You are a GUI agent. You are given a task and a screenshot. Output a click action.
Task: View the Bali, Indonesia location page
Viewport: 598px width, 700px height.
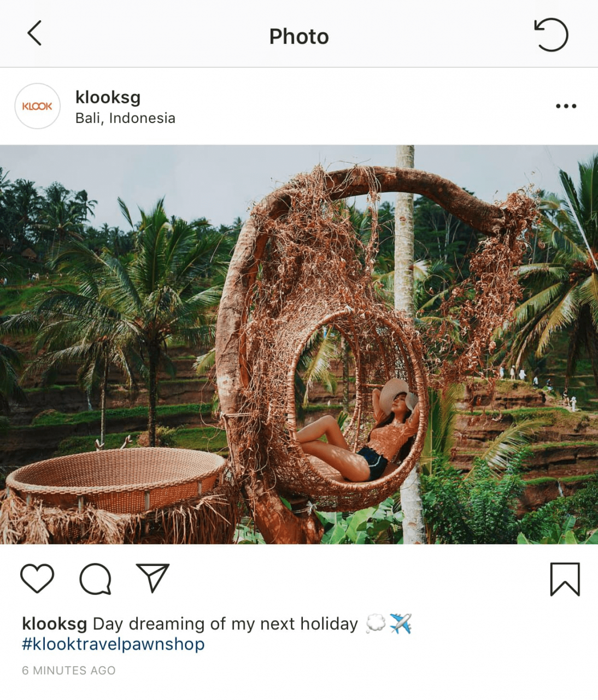(125, 118)
